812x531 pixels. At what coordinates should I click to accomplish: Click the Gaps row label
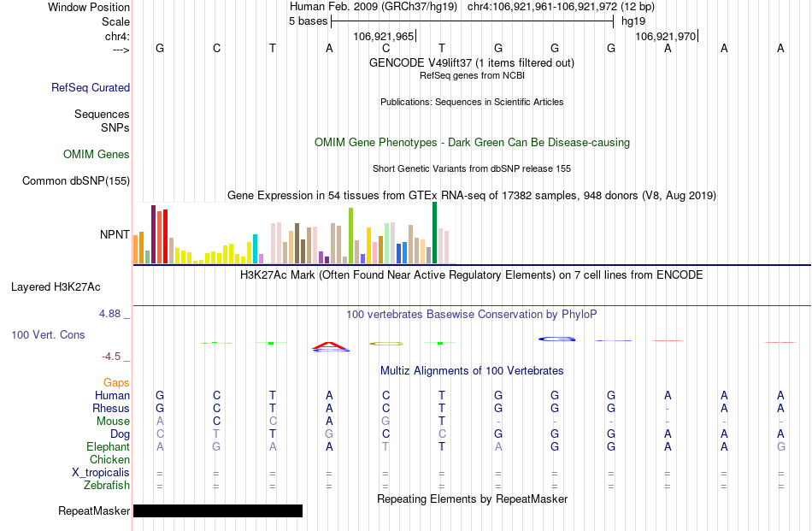tap(116, 382)
